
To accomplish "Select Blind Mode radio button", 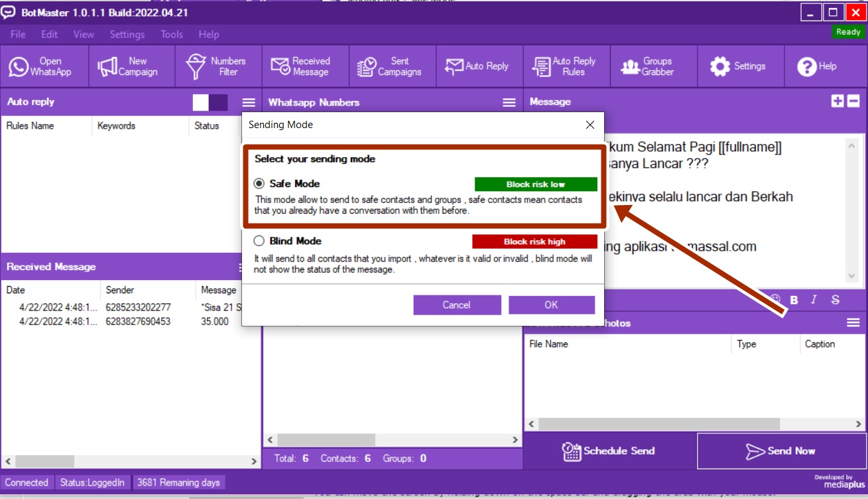I will tap(259, 241).
